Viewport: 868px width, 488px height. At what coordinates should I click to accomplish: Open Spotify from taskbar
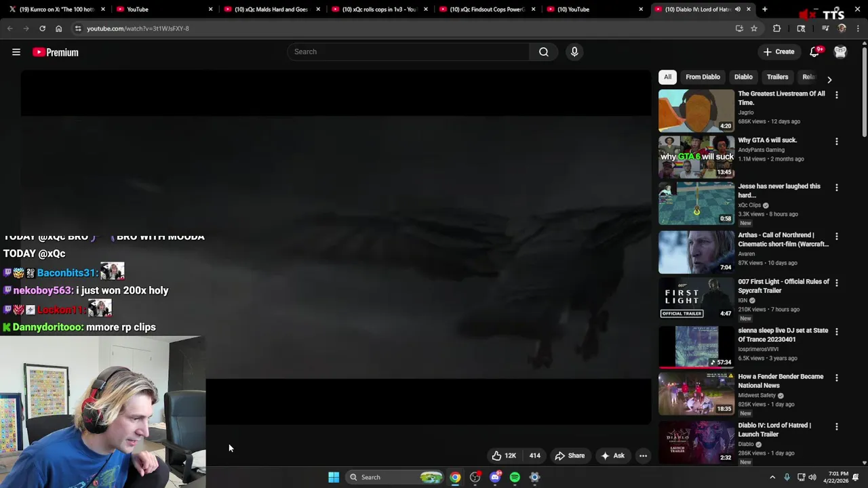[x=515, y=477]
